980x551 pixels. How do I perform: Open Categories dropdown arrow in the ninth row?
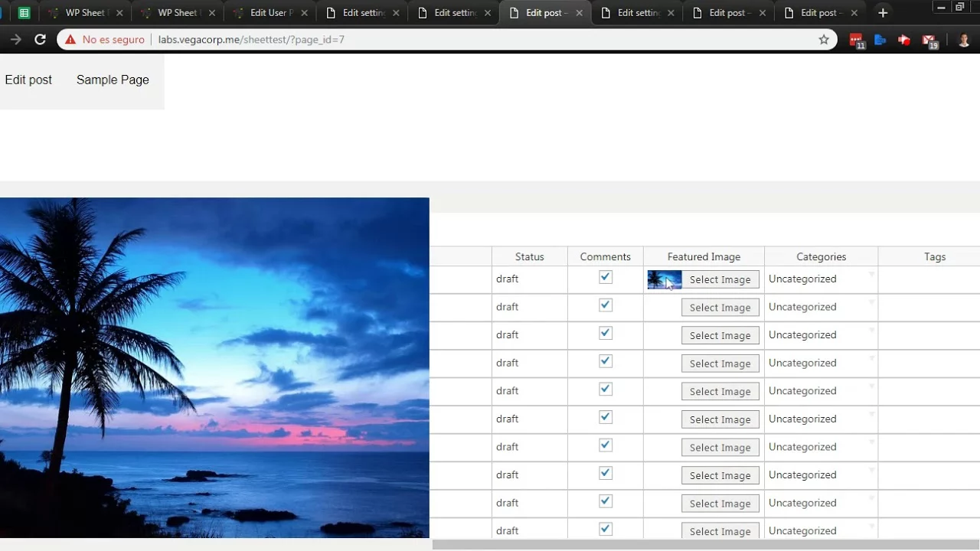tap(871, 498)
